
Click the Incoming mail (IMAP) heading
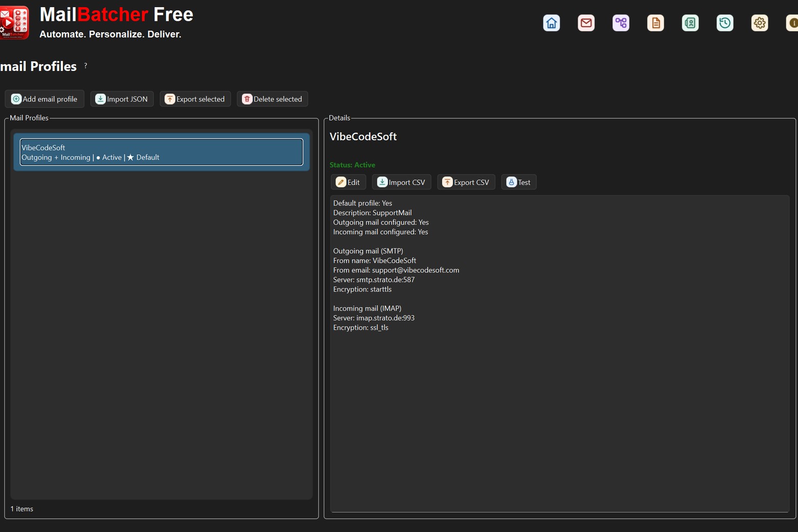pos(367,309)
